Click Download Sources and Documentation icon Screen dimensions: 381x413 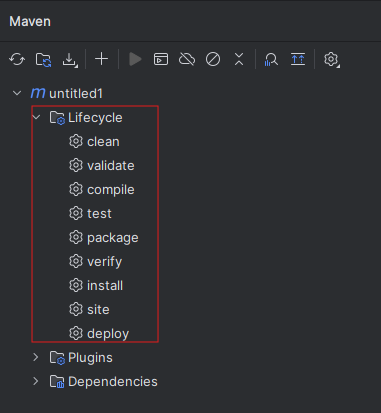[x=70, y=60]
